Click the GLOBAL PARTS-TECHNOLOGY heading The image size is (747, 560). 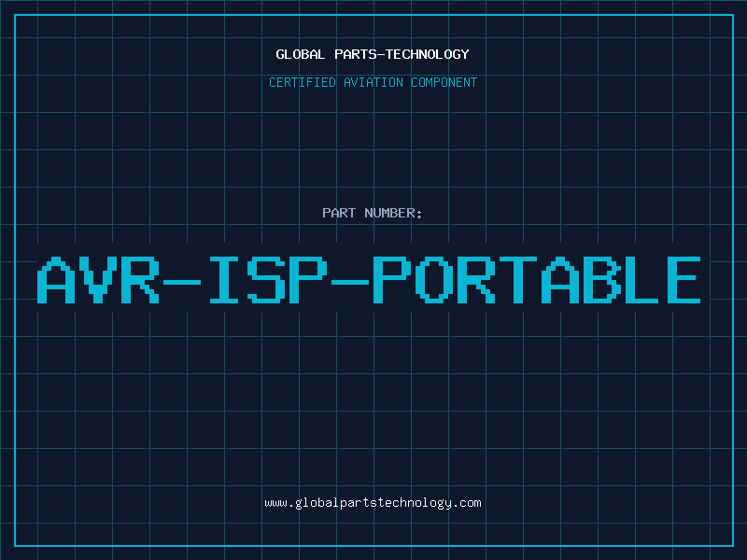(373, 54)
